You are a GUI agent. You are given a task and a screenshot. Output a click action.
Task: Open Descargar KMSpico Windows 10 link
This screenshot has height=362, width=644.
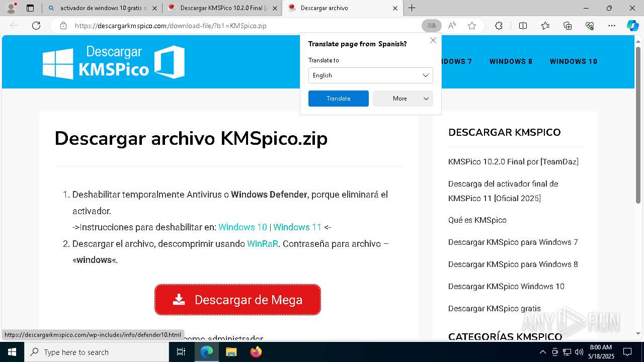tap(506, 287)
